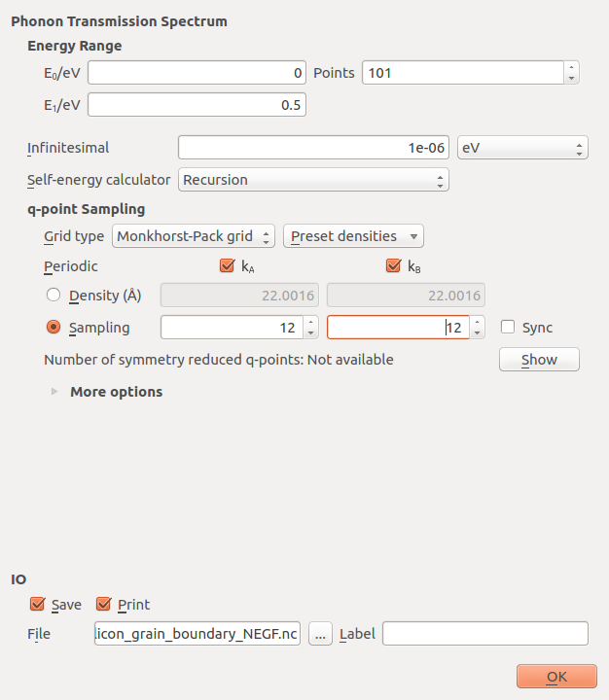Click the Show q-points button

point(539,360)
